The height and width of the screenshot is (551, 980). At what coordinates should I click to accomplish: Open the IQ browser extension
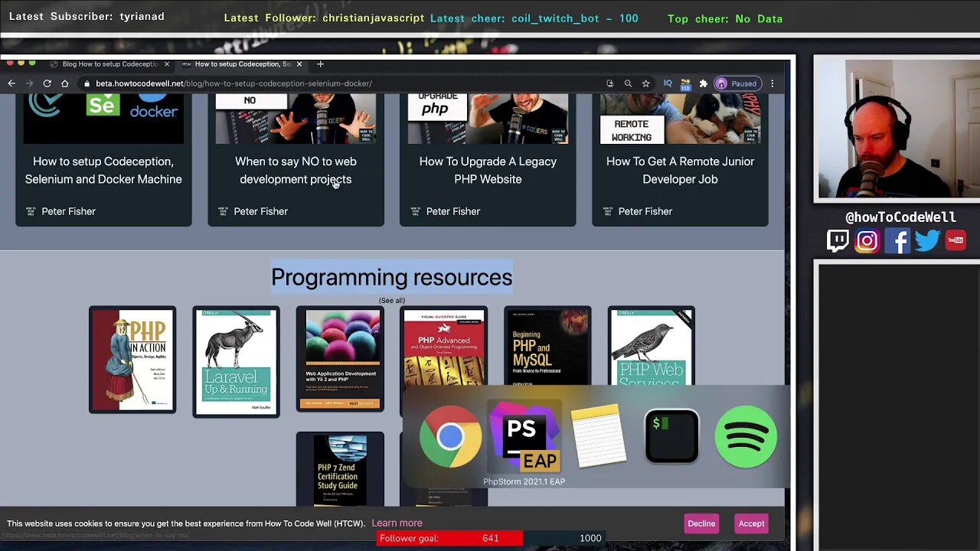click(x=668, y=83)
